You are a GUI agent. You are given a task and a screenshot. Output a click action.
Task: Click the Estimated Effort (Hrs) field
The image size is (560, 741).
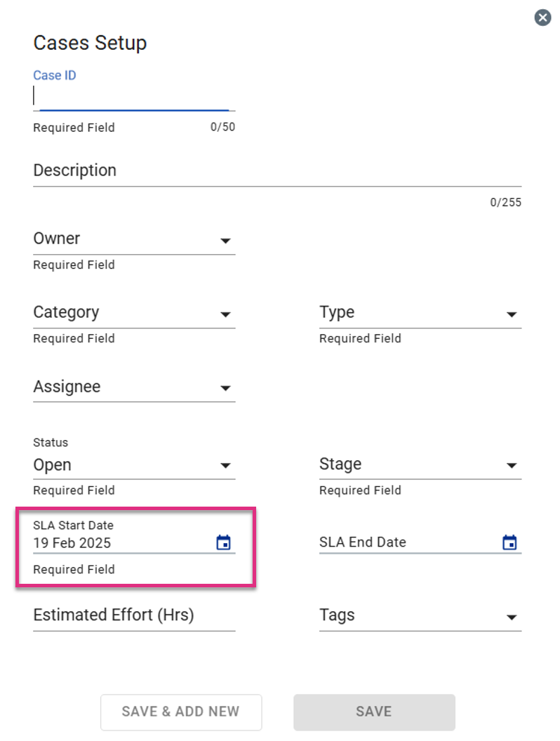pos(134,616)
